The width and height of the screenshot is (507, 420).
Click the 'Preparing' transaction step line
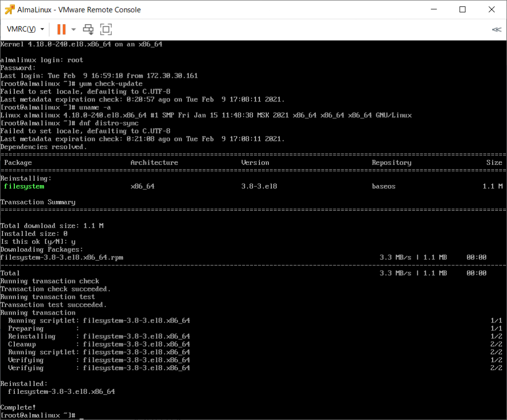(x=255, y=328)
